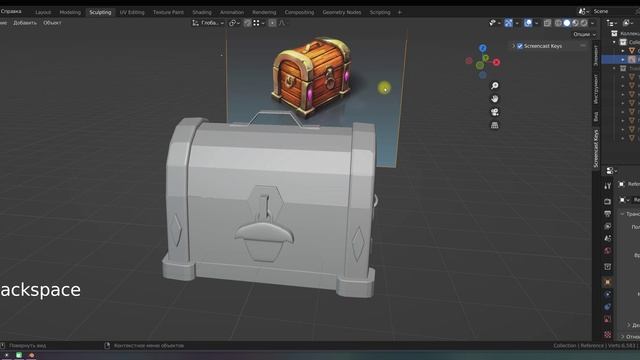Open the View Layer properties tab
640x360 pixels.
pos(607,226)
